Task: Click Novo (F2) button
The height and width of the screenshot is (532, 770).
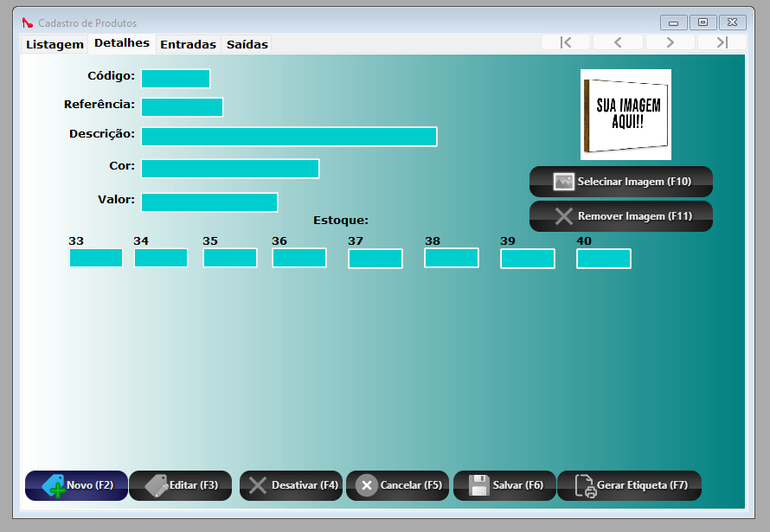Action: click(x=77, y=485)
